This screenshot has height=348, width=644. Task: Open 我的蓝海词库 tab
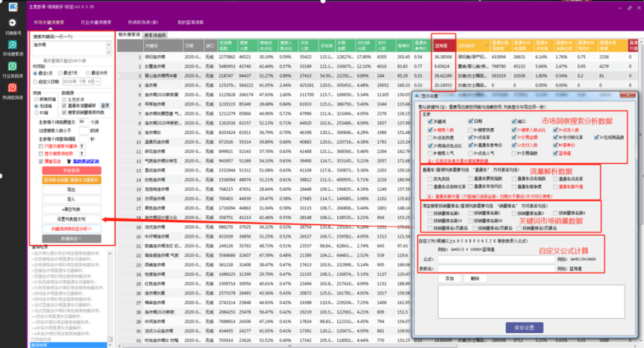tap(190, 22)
